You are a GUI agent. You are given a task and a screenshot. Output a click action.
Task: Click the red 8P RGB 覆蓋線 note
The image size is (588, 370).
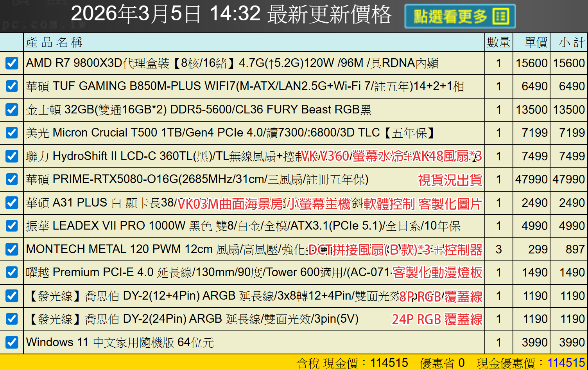[441, 296]
